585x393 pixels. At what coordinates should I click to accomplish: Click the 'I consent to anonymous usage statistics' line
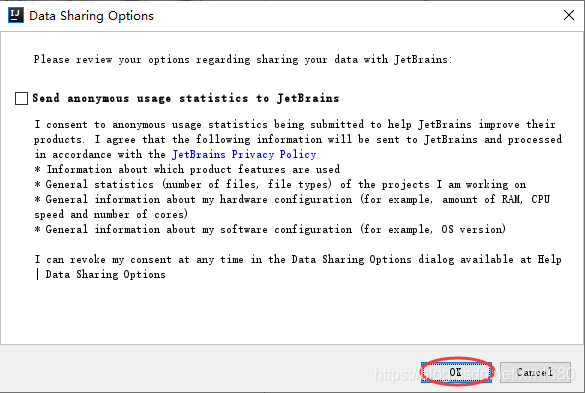pos(295,125)
